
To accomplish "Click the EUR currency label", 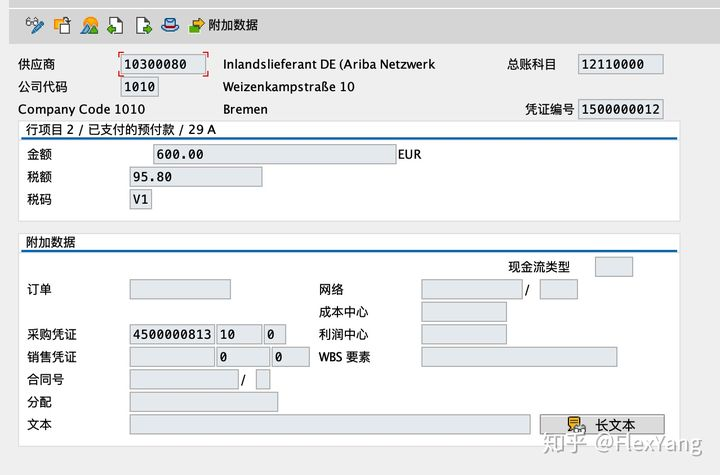I will pos(409,154).
